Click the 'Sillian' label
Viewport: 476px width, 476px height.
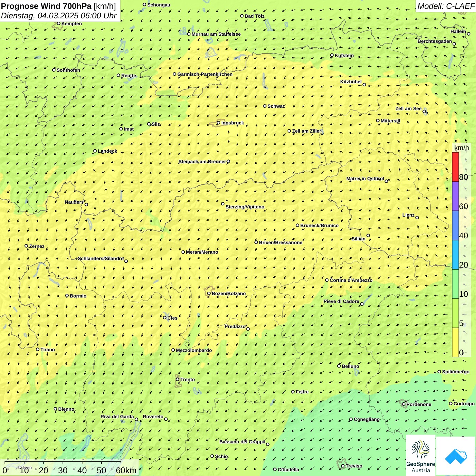[359, 239]
